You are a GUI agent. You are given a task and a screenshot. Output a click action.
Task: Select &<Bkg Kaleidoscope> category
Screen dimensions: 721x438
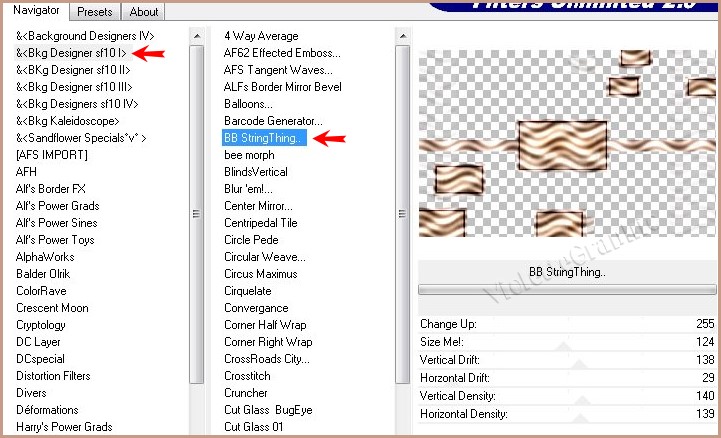point(68,121)
